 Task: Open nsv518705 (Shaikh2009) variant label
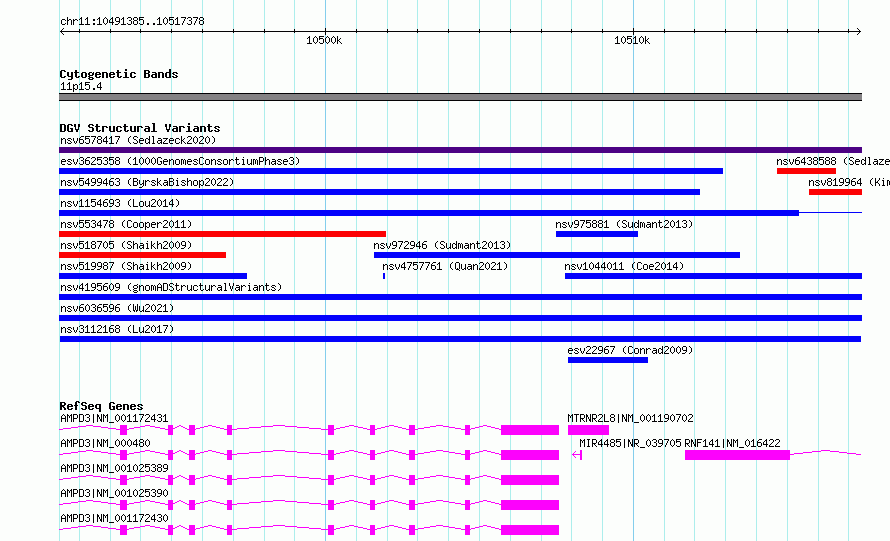[x=126, y=245]
